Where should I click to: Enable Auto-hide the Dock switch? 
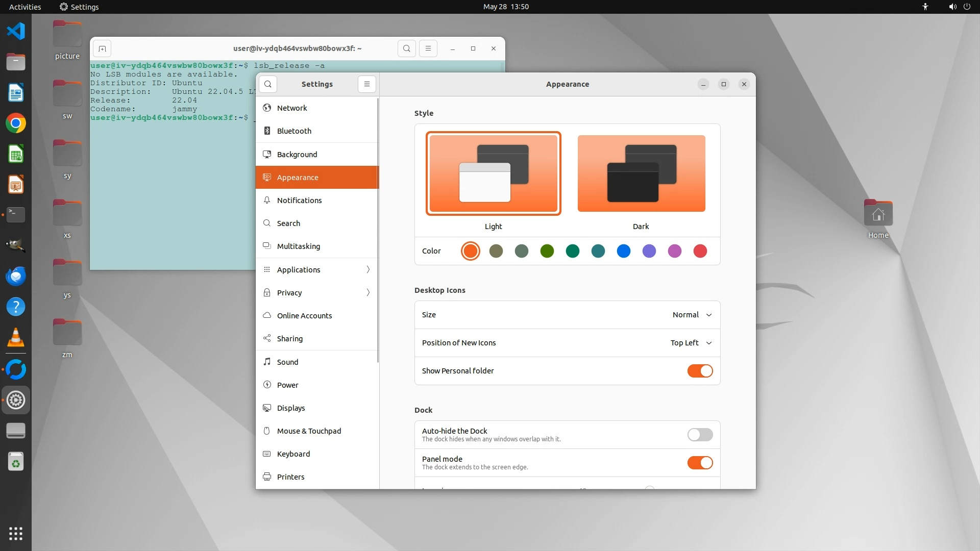[700, 435]
